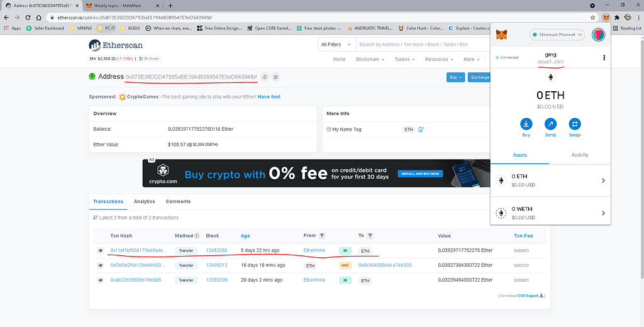Switch to the Analytics tab

click(x=144, y=201)
